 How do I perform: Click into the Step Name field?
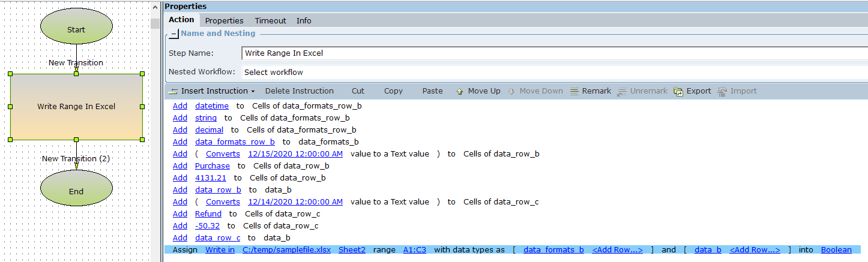point(553,53)
